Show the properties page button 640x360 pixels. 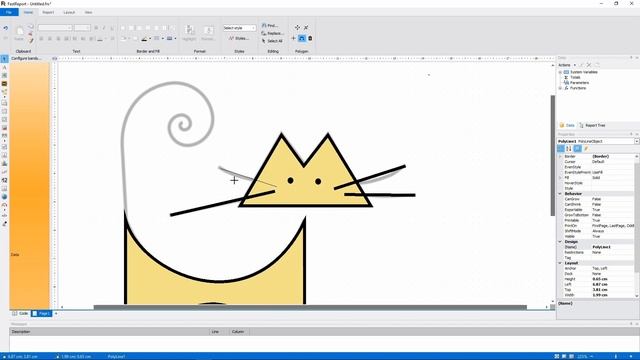(577, 149)
